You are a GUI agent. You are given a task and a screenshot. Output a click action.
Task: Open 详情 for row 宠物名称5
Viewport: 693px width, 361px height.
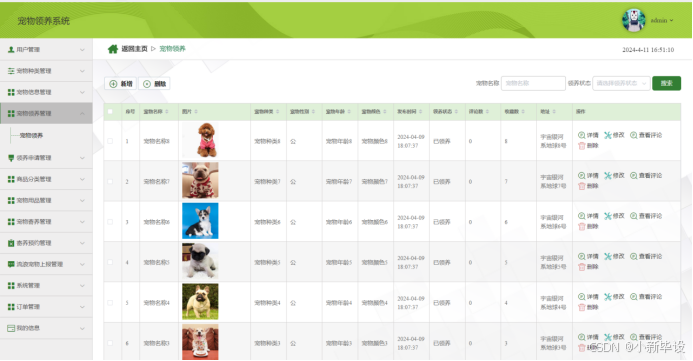[588, 256]
